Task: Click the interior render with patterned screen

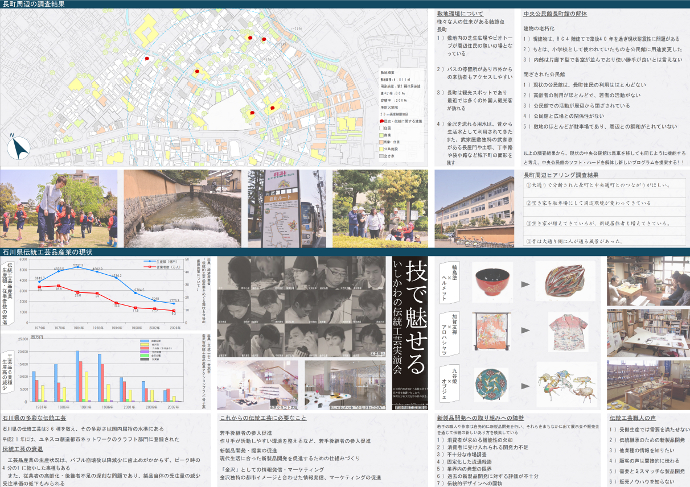Action: point(345,385)
